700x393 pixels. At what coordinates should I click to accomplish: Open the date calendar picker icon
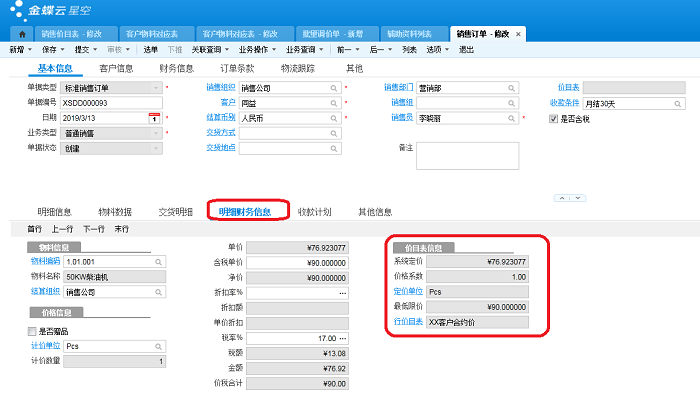(154, 118)
